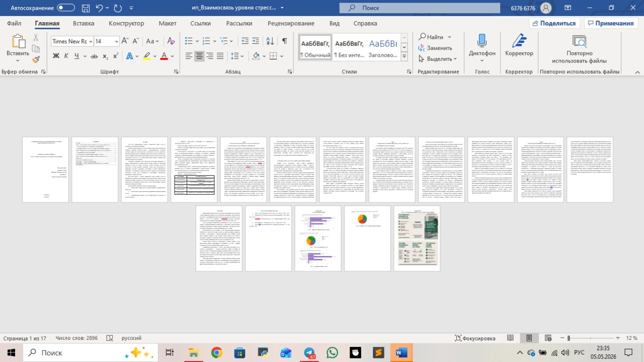Align text to the right
Image resolution: width=644 pixels, height=362 pixels.
tap(210, 56)
